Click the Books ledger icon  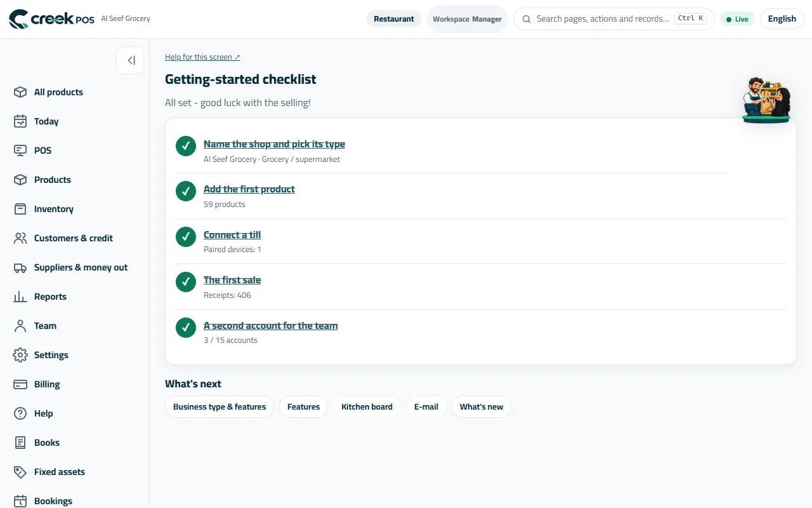(20, 443)
